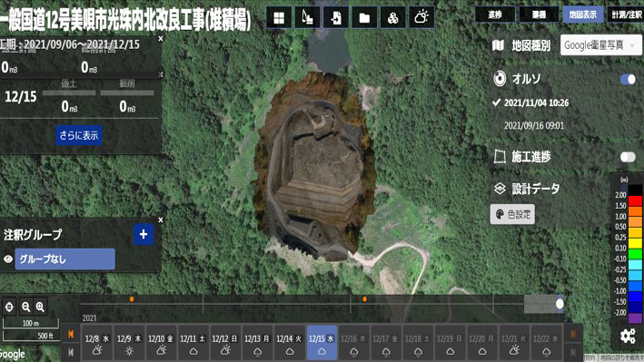Click the weather sun-cloud icon in toolbar
Screen dimensions: 644x362
[x=421, y=17]
